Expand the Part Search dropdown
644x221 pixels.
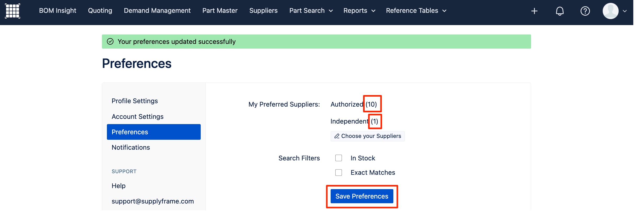pos(311,11)
